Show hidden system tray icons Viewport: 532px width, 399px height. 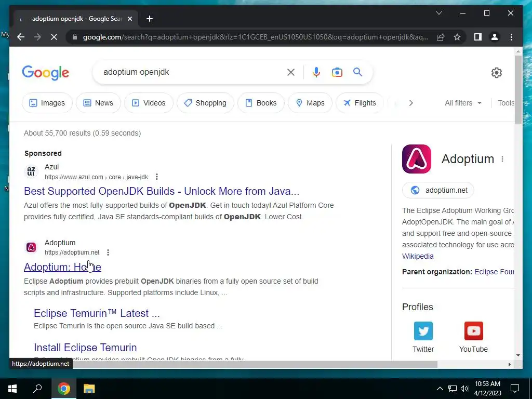tap(440, 389)
